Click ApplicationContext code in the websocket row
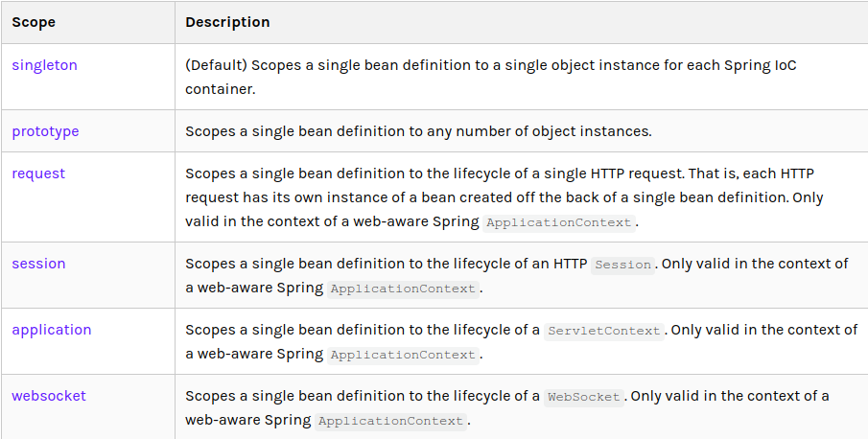 (390, 421)
